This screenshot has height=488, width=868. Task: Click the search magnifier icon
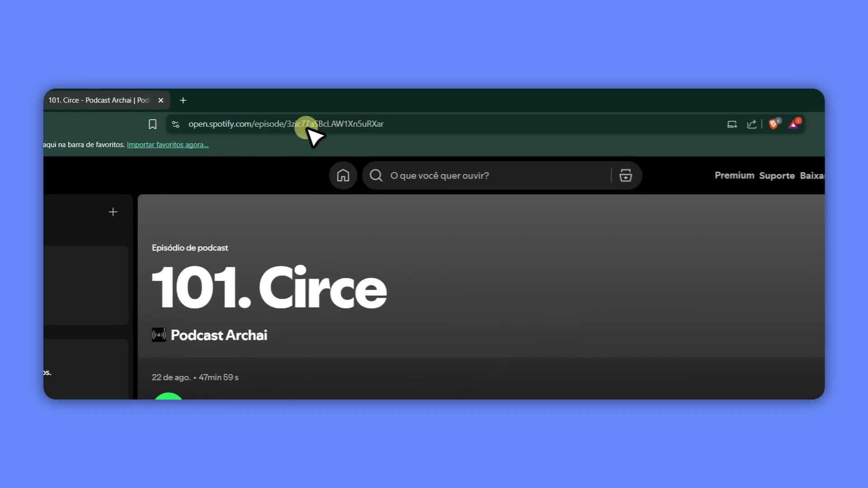pos(376,175)
